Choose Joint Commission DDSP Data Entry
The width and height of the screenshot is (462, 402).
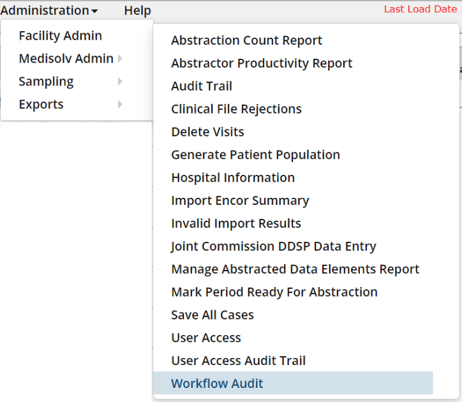coord(273,246)
